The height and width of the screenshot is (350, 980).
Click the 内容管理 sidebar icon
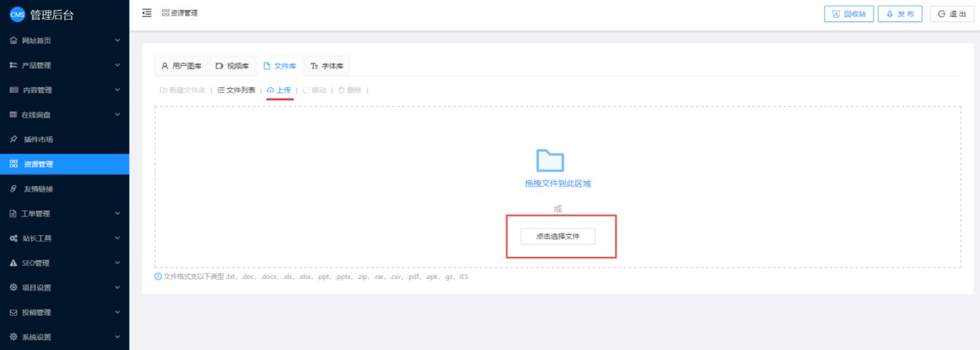13,90
